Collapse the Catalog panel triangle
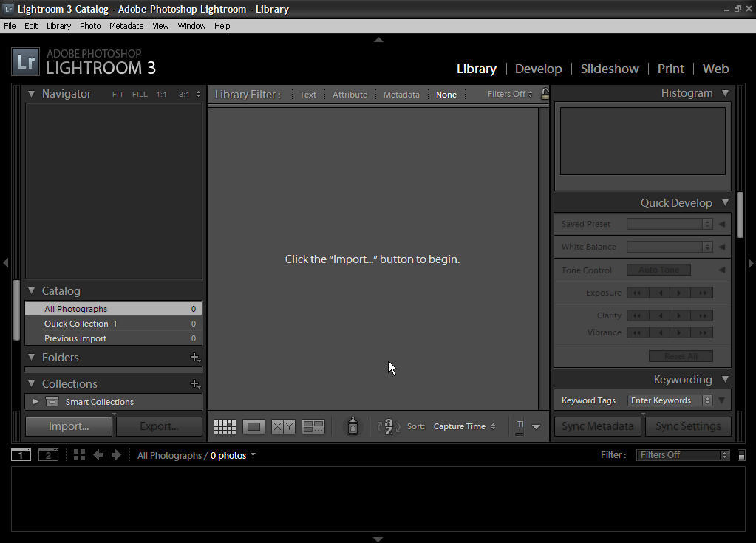Viewport: 756px width, 543px height. (31, 290)
